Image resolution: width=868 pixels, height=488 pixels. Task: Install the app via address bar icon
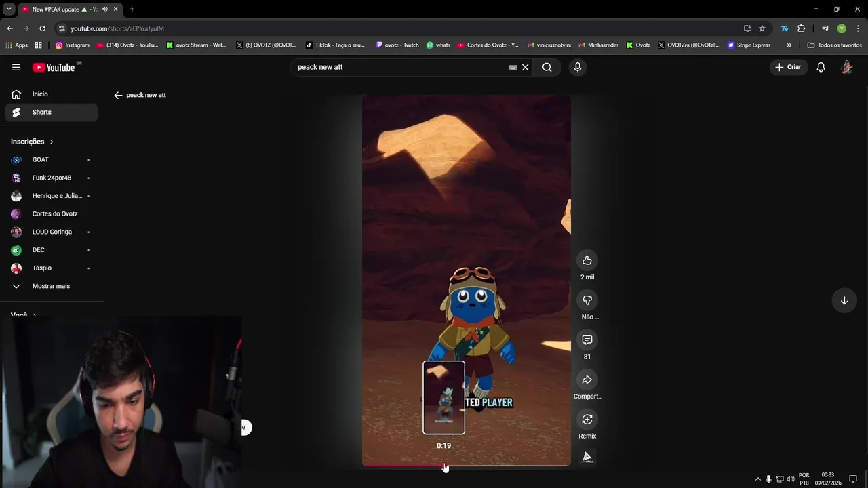747,28
